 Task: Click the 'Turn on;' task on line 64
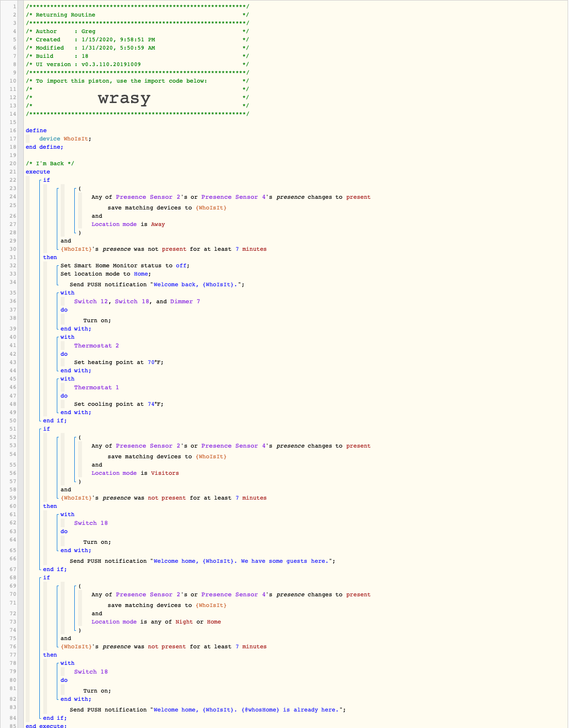coord(97,542)
